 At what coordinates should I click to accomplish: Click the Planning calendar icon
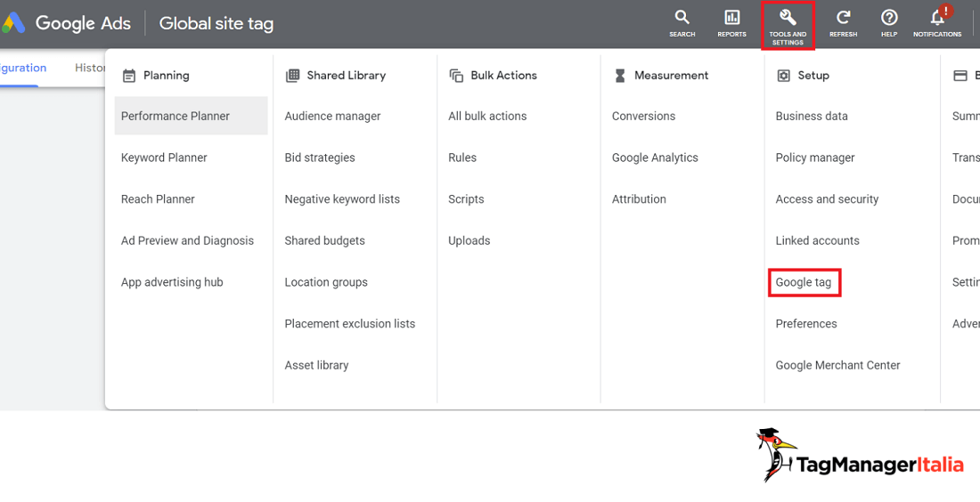(x=129, y=76)
